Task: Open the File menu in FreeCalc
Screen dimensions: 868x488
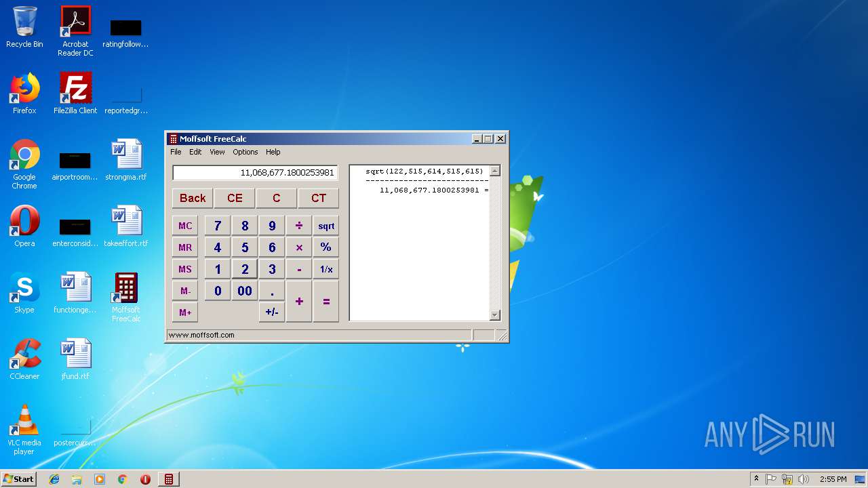Action: tap(176, 152)
